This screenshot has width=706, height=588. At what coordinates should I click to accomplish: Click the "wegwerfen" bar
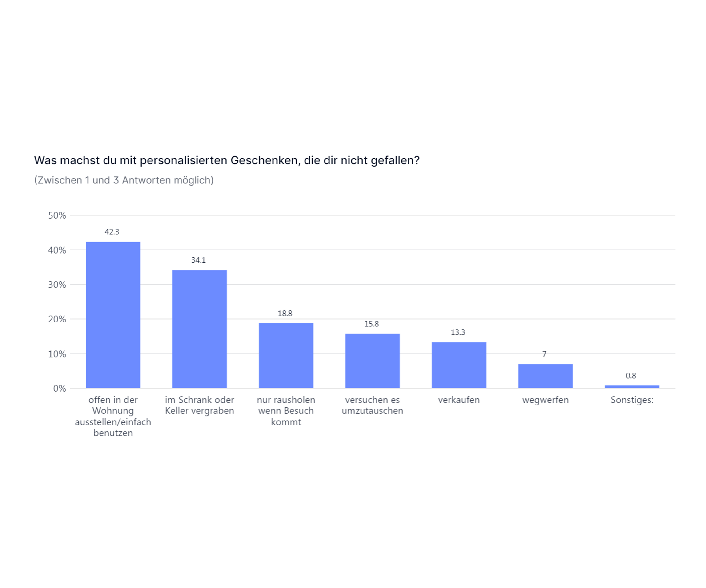pos(545,376)
